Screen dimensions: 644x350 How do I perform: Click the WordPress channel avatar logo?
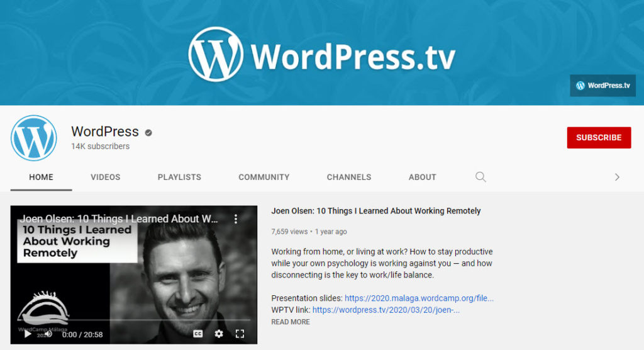click(34, 138)
